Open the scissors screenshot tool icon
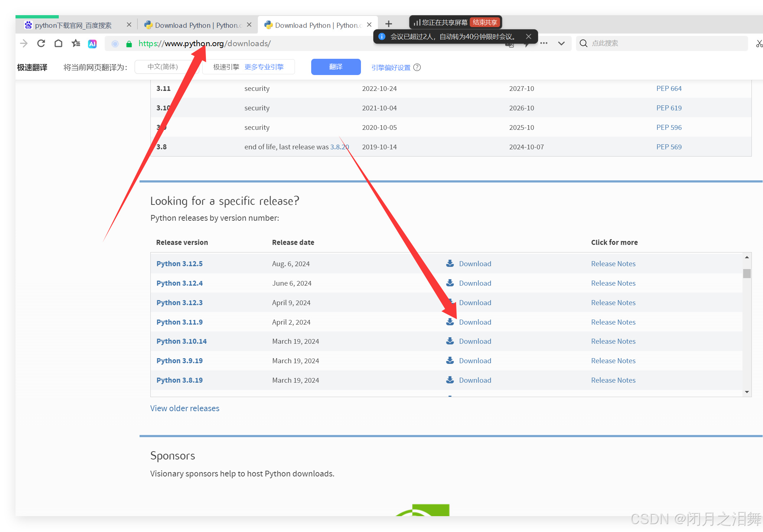The width and height of the screenshot is (763, 532). pyautogui.click(x=759, y=44)
